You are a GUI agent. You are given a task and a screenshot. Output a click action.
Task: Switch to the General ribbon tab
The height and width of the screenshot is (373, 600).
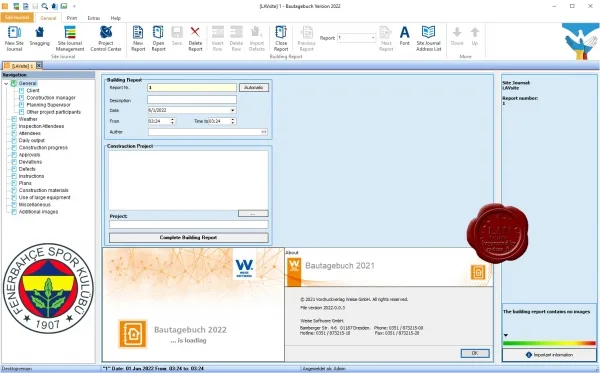[48, 18]
